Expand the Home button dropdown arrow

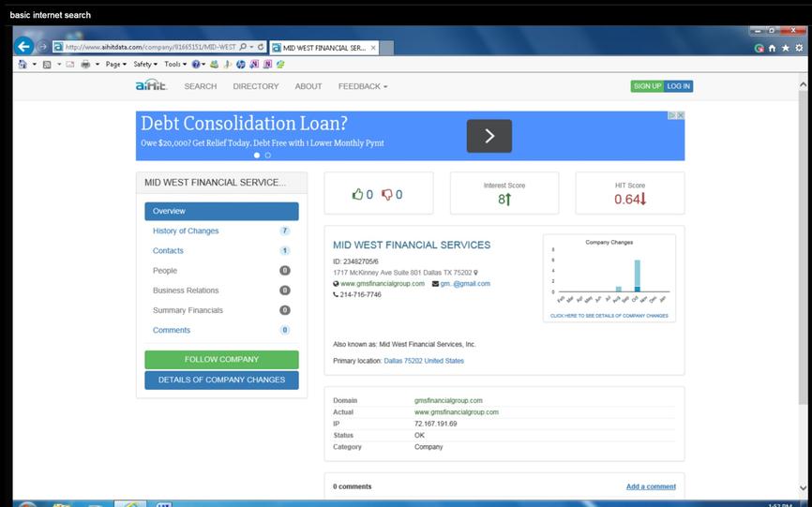(34, 64)
